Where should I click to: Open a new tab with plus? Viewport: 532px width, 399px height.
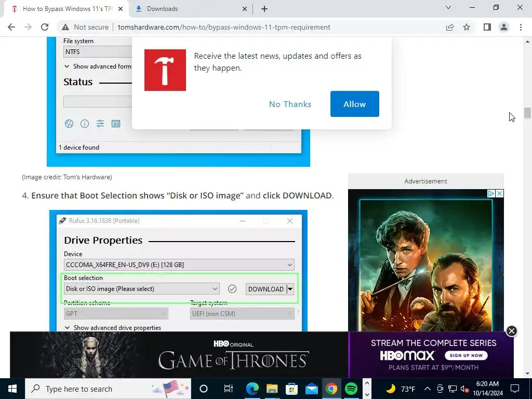click(x=264, y=9)
